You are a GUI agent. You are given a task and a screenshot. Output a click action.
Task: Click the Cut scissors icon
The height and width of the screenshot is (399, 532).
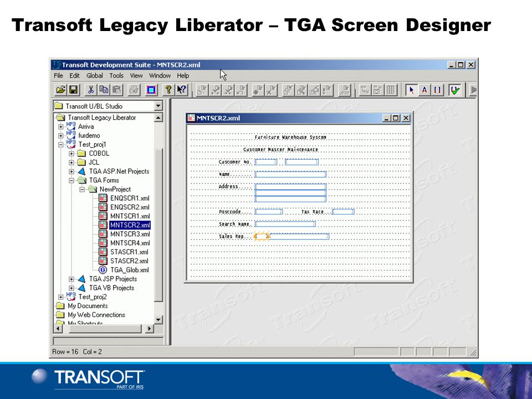coord(90,90)
